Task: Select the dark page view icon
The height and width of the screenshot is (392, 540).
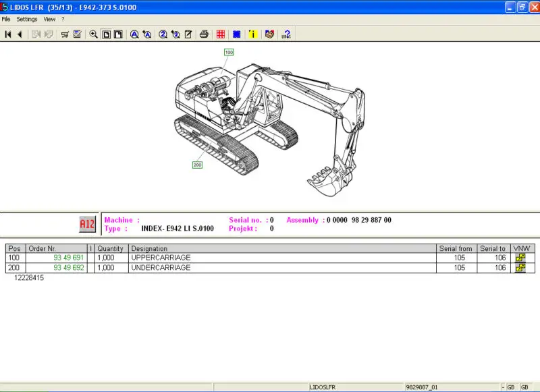Action: click(x=118, y=34)
